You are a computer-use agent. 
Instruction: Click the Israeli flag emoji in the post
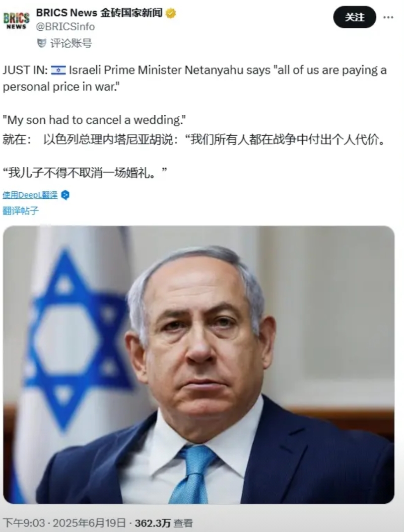[x=58, y=70]
